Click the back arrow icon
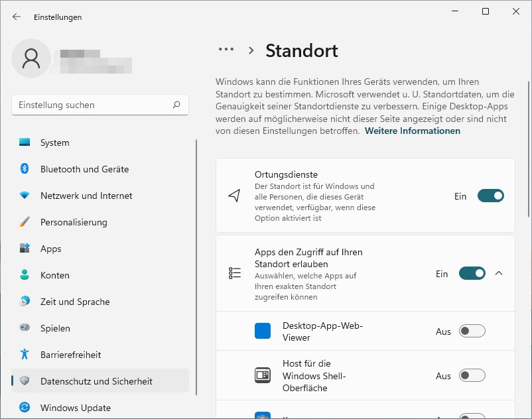 coord(17,17)
